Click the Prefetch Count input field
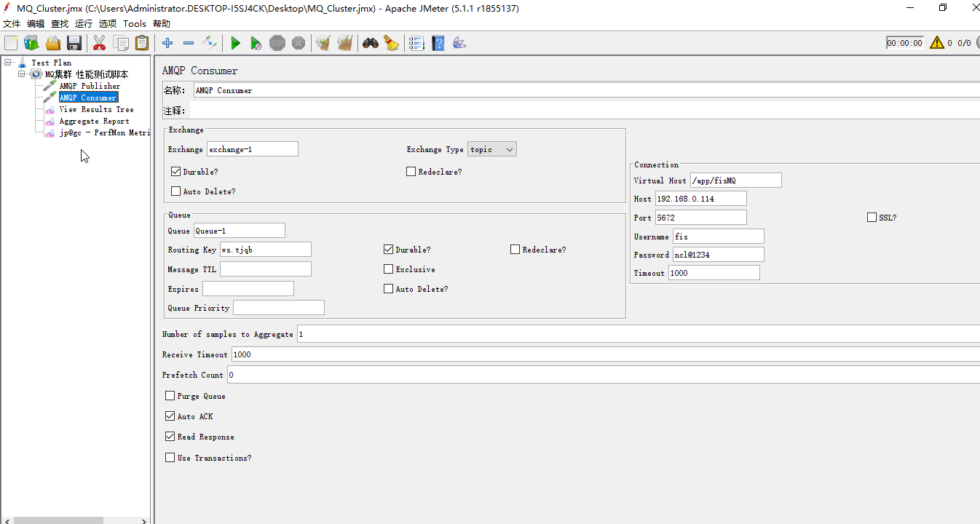Screen dimensions: 980x524 point(604,375)
